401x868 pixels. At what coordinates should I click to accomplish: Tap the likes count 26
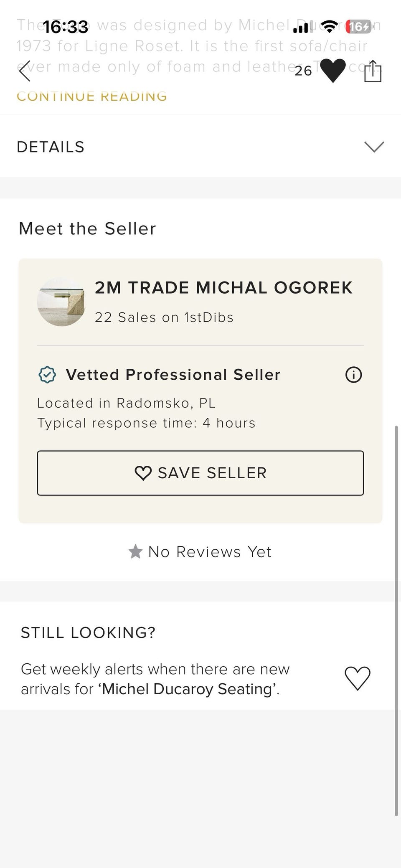tap(303, 71)
